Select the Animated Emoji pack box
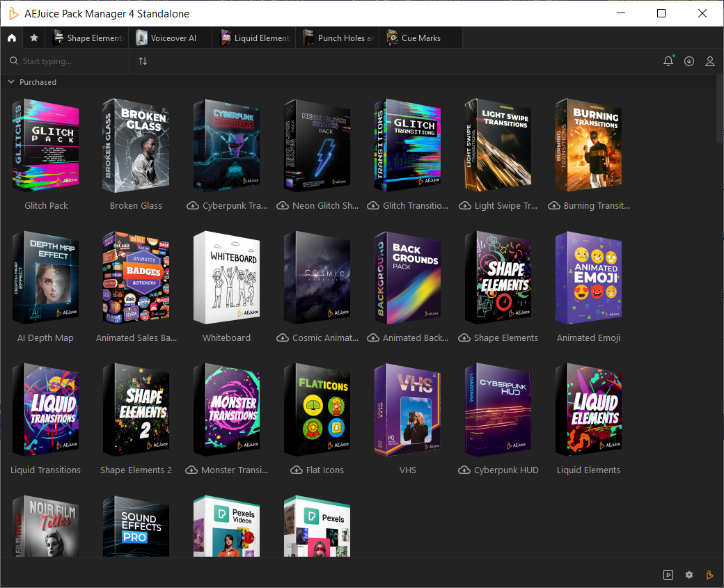This screenshot has width=724, height=588. [x=588, y=278]
